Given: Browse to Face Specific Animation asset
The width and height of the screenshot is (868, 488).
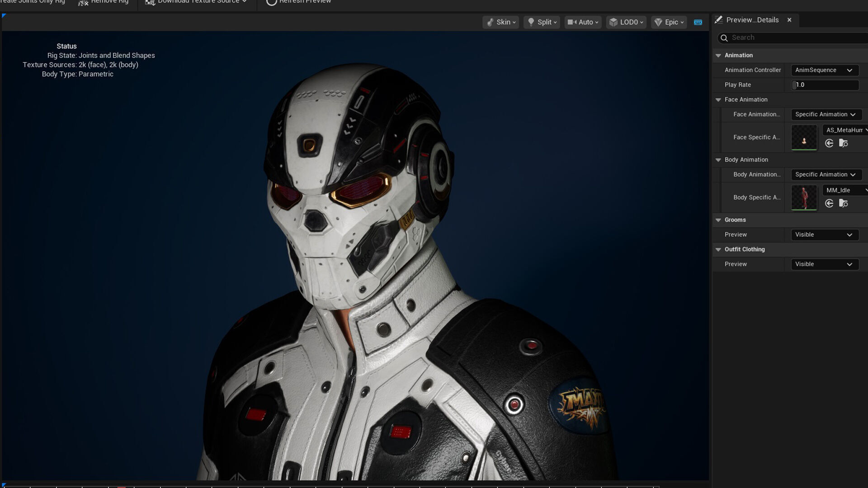Looking at the screenshot, I should (843, 143).
